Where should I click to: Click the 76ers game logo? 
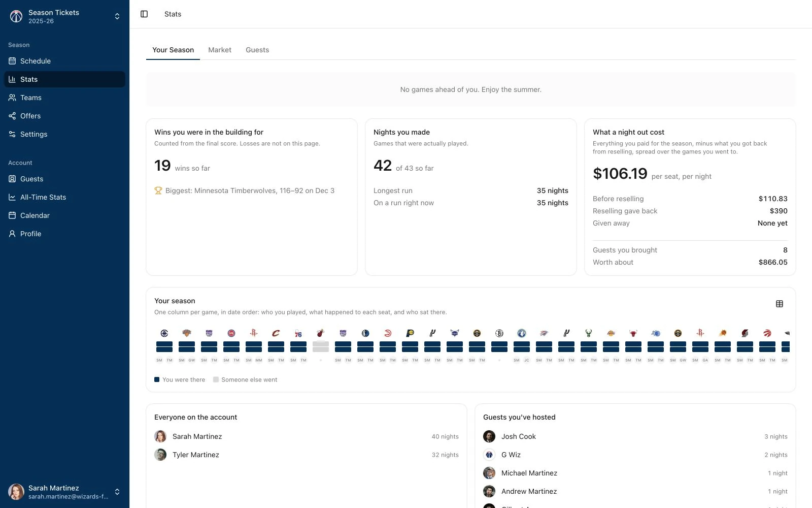click(298, 333)
